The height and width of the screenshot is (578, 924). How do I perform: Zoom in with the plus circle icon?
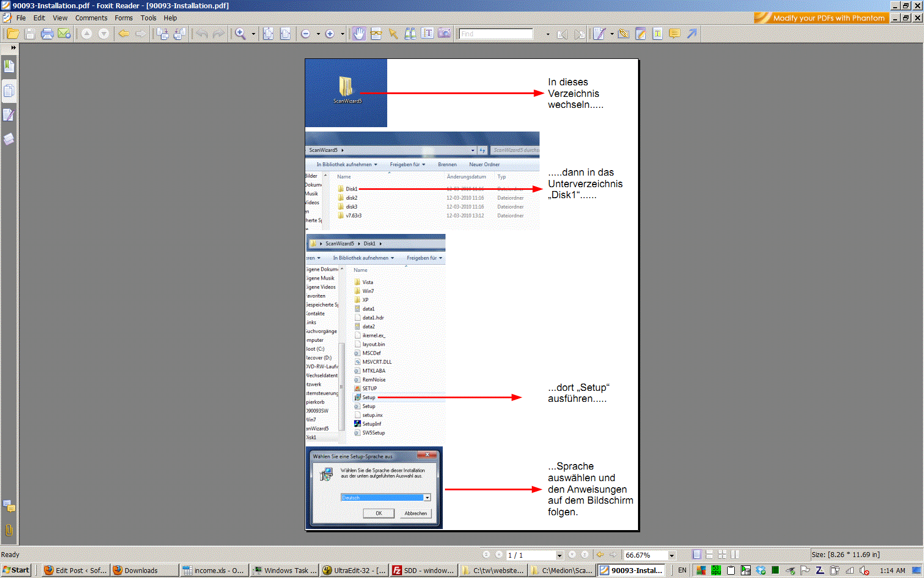pyautogui.click(x=330, y=34)
